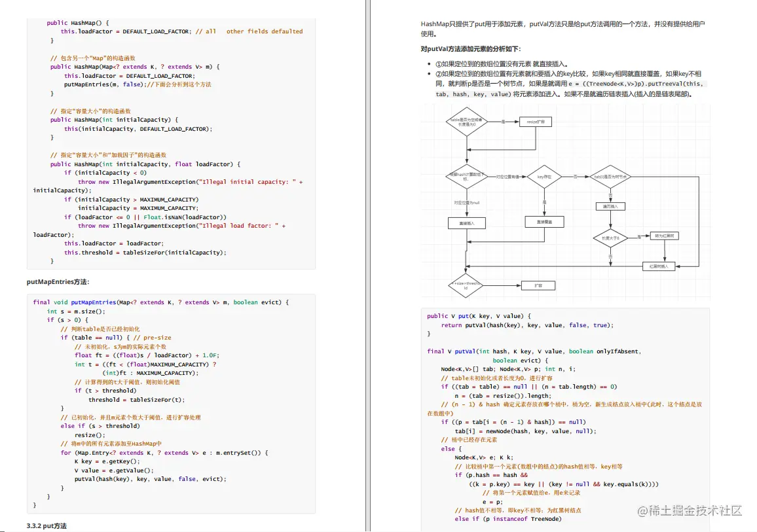
Task: Click the line "if (loadFactor <= 0 || Float.isNaN(loadFactor))"
Action: (x=145, y=217)
